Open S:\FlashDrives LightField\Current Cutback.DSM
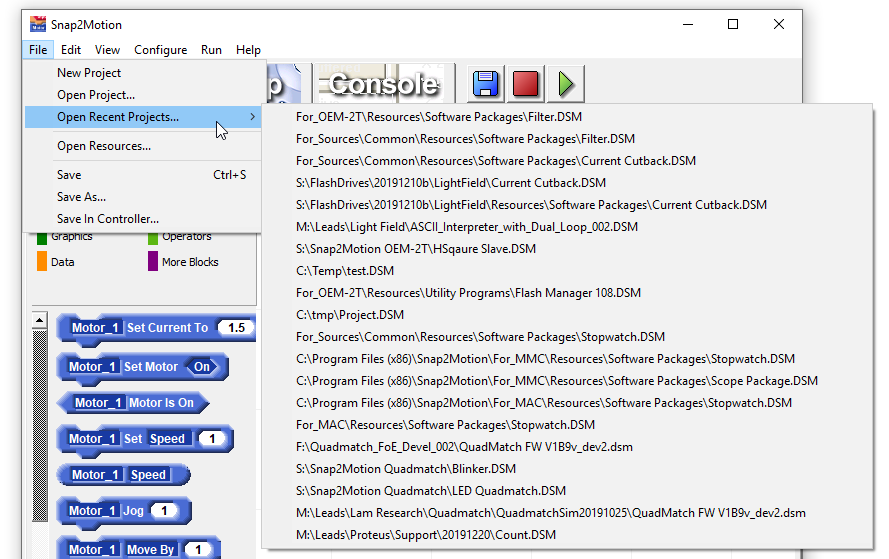The width and height of the screenshot is (889, 559). 567,183
